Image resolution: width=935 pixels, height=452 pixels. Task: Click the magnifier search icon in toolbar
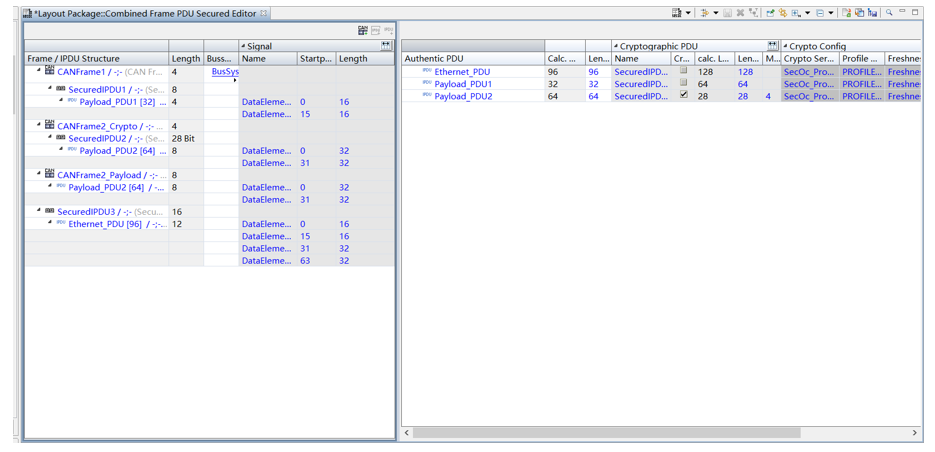tap(889, 13)
